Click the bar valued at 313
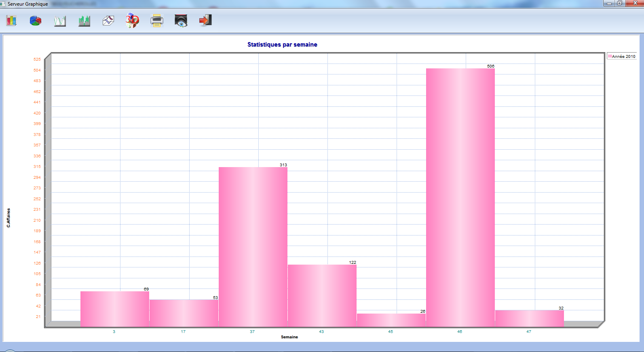 coord(253,247)
